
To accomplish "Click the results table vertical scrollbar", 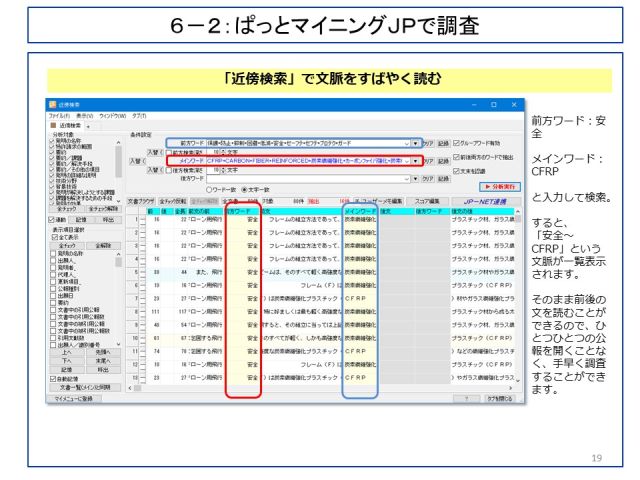I will point(518,296).
